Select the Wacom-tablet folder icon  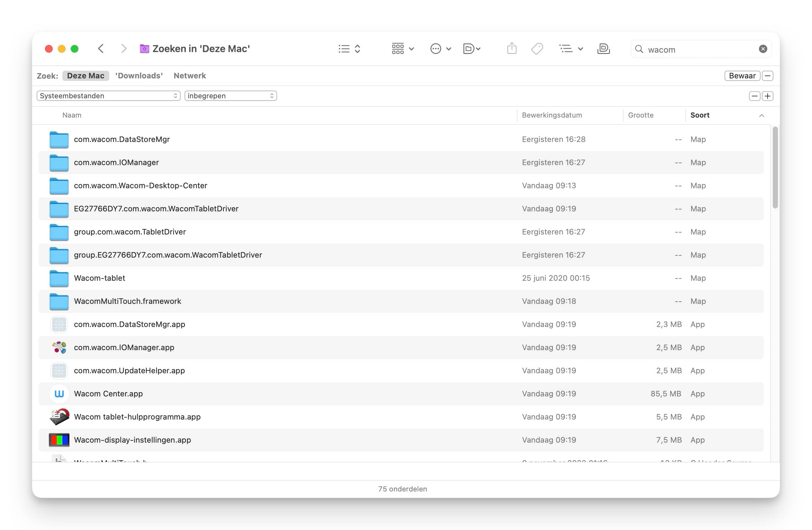click(x=59, y=278)
